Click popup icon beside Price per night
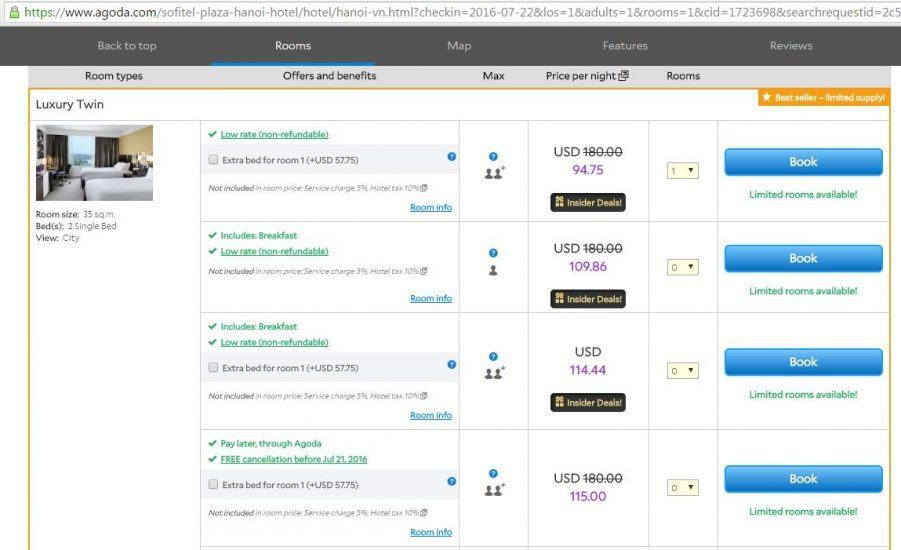The image size is (901, 550). click(x=624, y=76)
